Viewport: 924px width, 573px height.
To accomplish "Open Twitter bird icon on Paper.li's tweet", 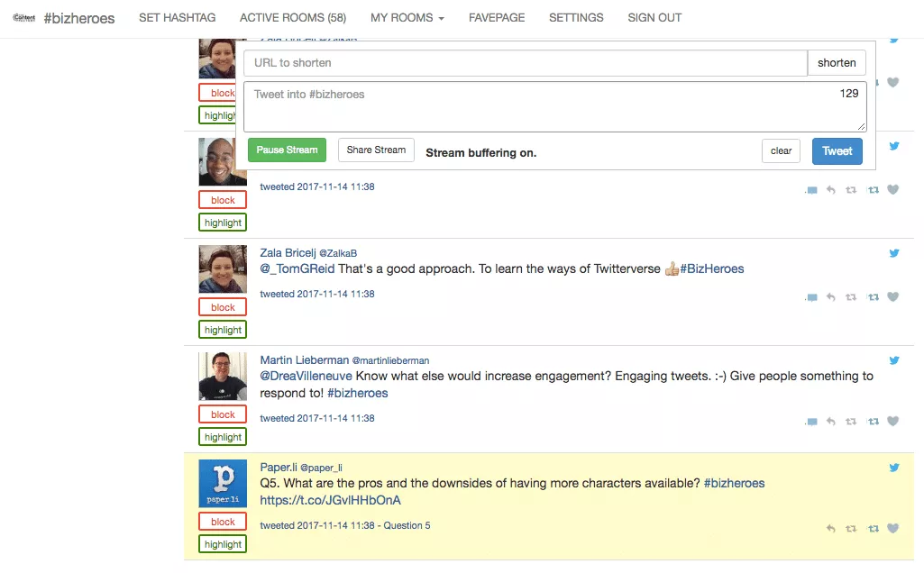I will [x=894, y=468].
